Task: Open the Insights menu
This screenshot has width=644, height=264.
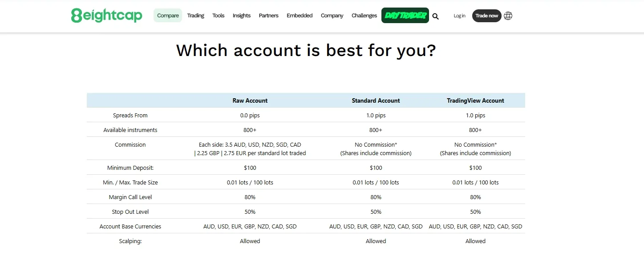Action: coord(242,16)
